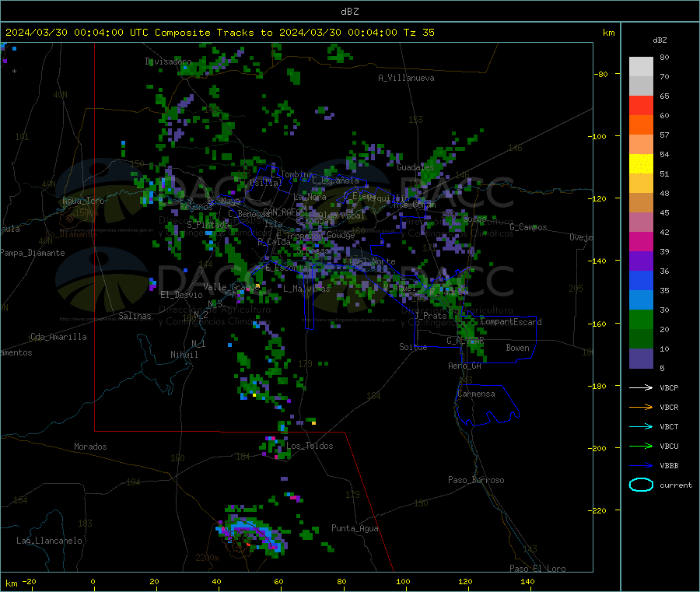Click the G_Campos map label
The width and height of the screenshot is (700, 592).
coord(528,227)
